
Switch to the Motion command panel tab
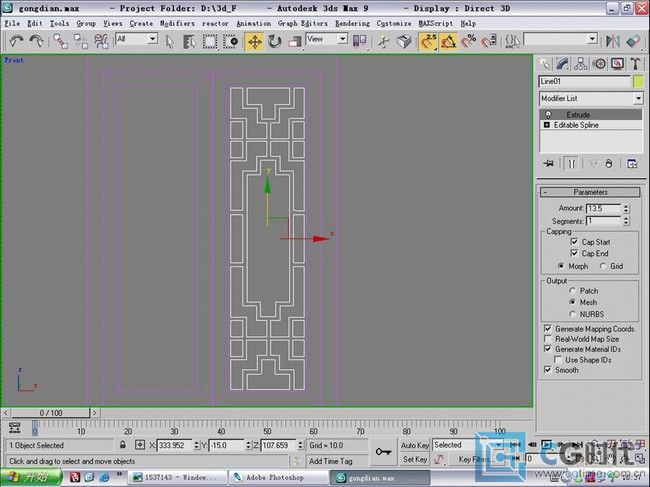click(599, 64)
